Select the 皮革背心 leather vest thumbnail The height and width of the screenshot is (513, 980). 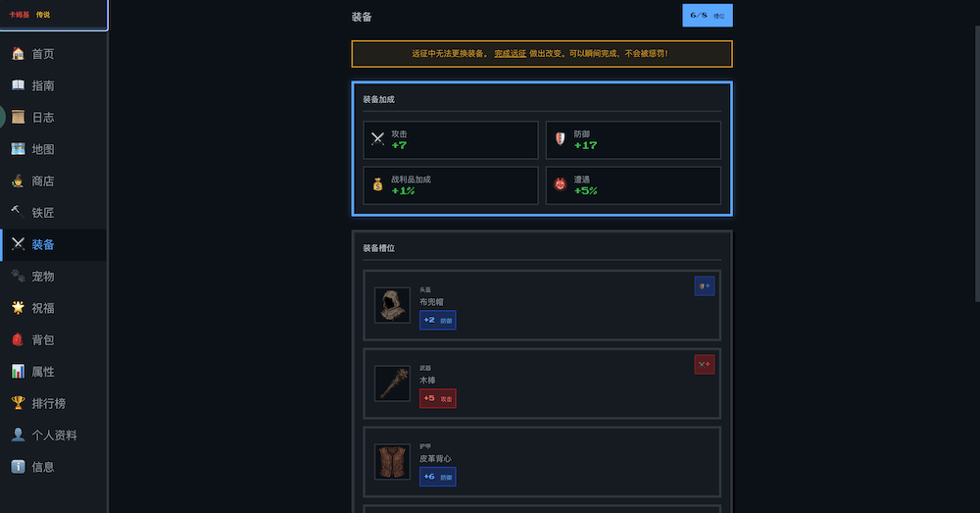coord(392,462)
